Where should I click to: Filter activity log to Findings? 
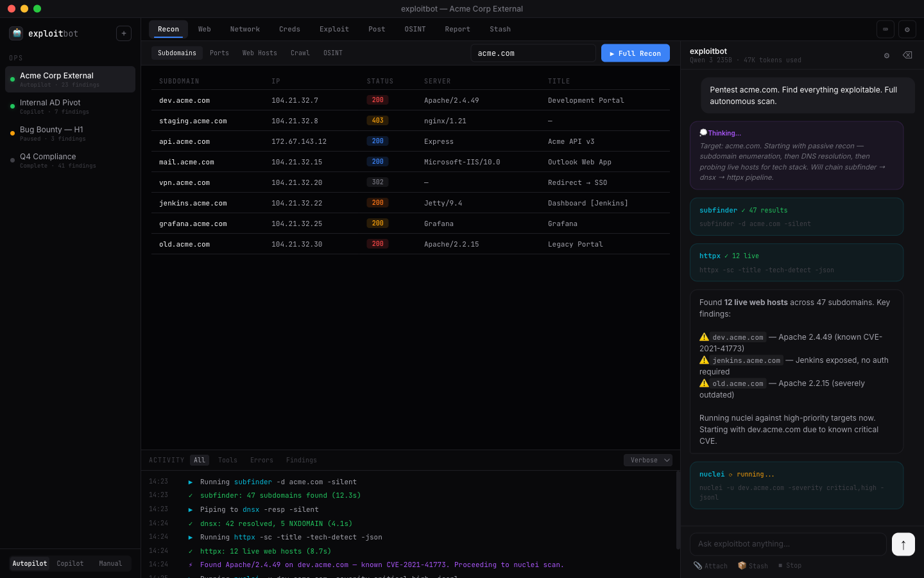302,460
